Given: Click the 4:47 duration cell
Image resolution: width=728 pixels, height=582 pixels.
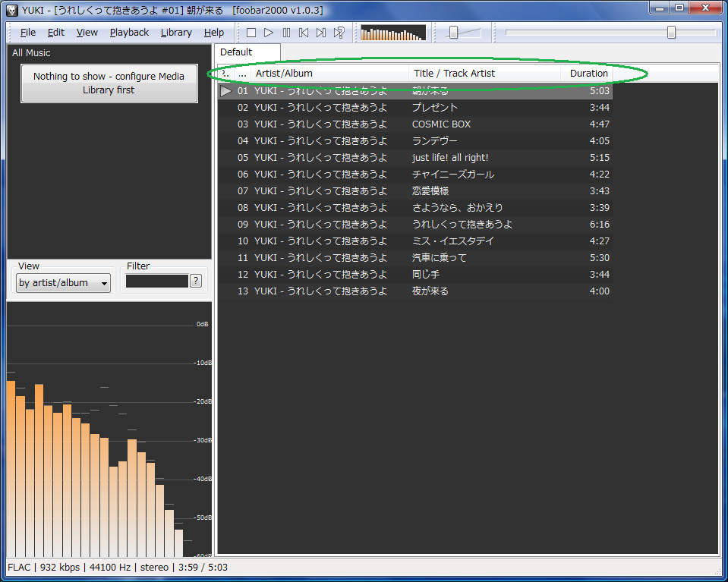Looking at the screenshot, I should click(600, 124).
